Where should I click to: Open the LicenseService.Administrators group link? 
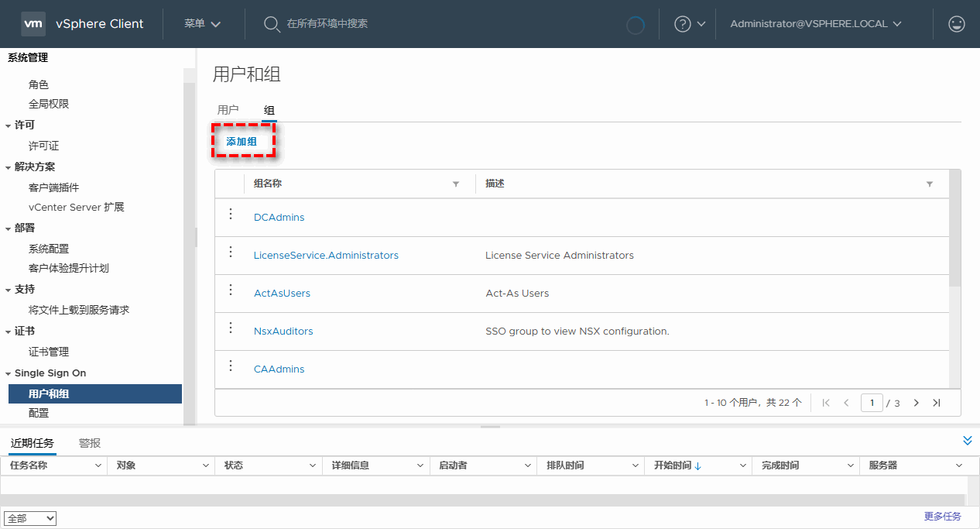tap(326, 256)
